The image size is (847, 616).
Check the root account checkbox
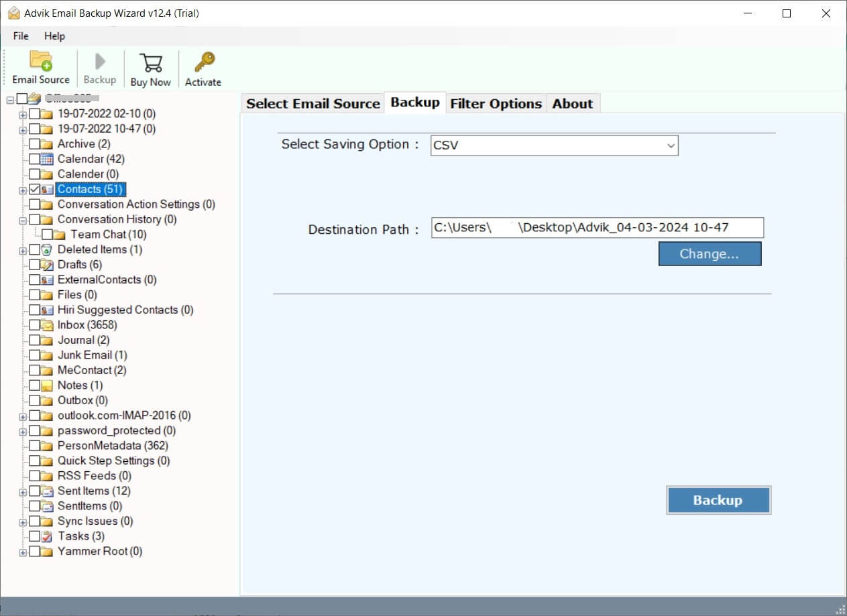coord(22,99)
